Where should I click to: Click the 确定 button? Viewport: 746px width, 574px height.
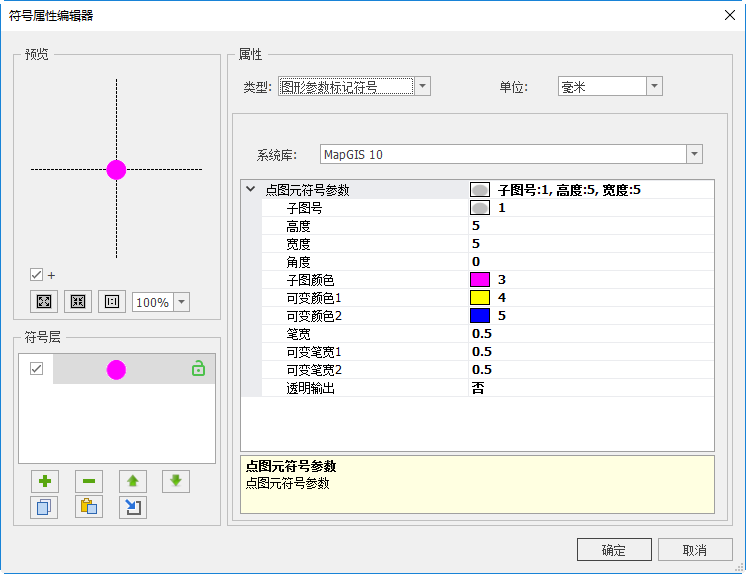[x=614, y=550]
